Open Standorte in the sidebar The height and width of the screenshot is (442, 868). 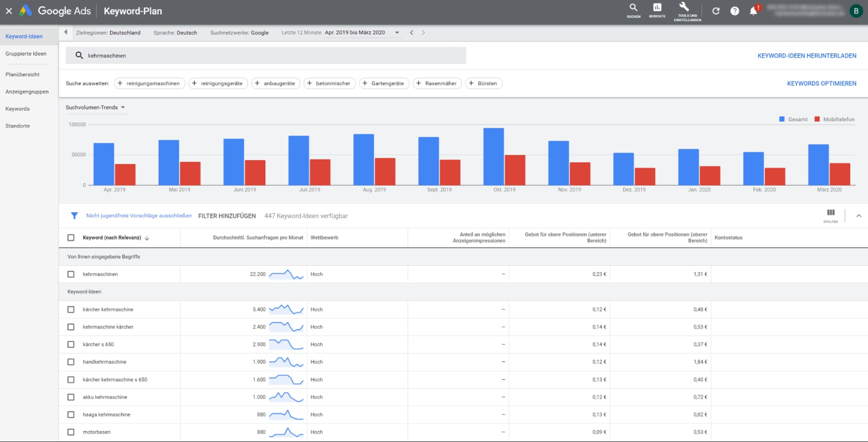pyautogui.click(x=17, y=126)
